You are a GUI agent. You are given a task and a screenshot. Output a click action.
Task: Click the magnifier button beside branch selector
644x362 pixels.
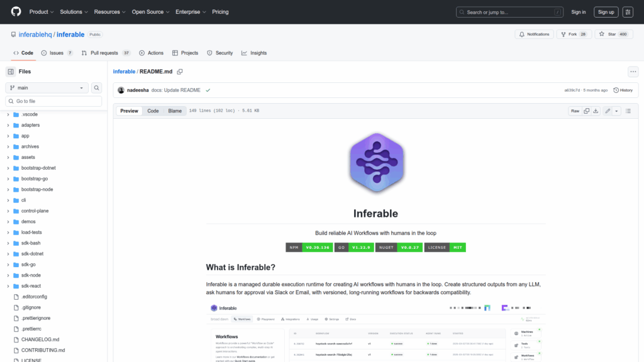(x=97, y=88)
